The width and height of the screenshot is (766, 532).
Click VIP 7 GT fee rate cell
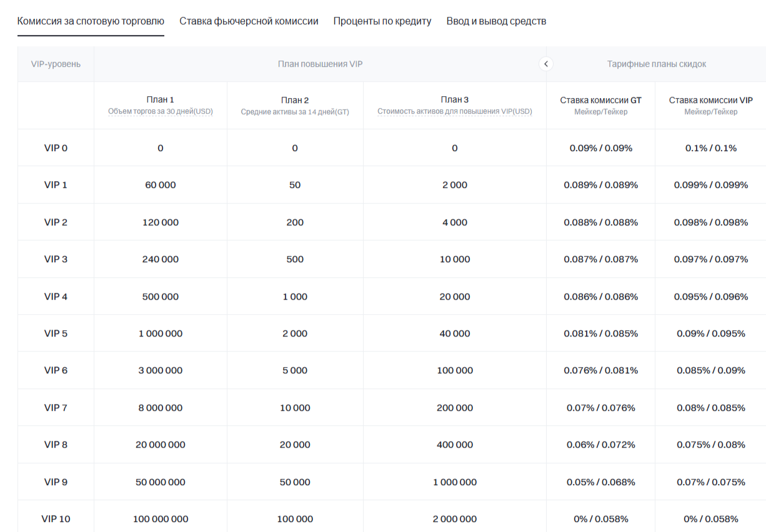pyautogui.click(x=600, y=408)
